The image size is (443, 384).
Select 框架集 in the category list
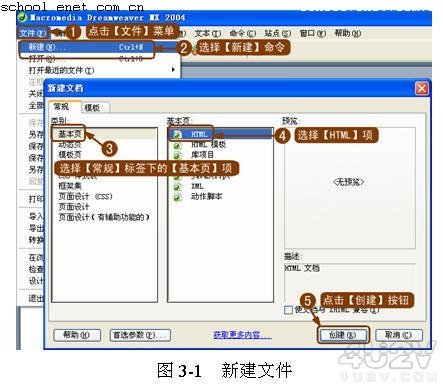pyautogui.click(x=70, y=186)
